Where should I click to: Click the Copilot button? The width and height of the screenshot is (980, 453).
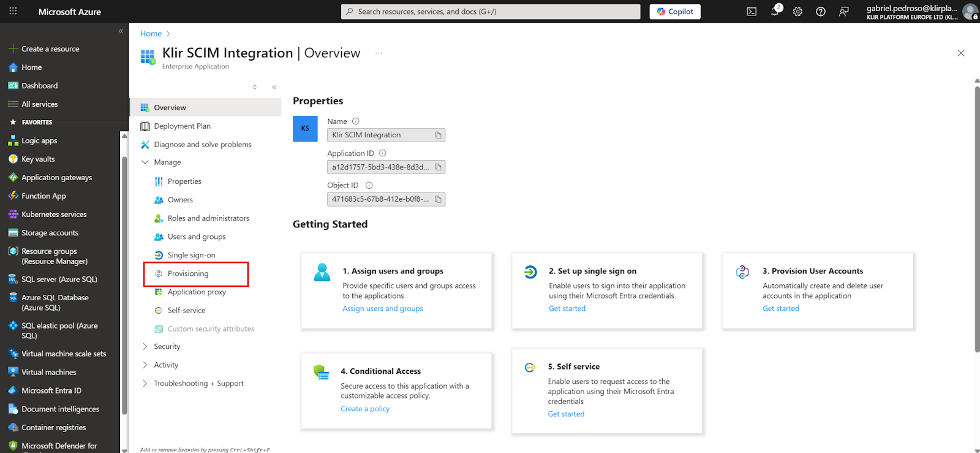tap(675, 12)
